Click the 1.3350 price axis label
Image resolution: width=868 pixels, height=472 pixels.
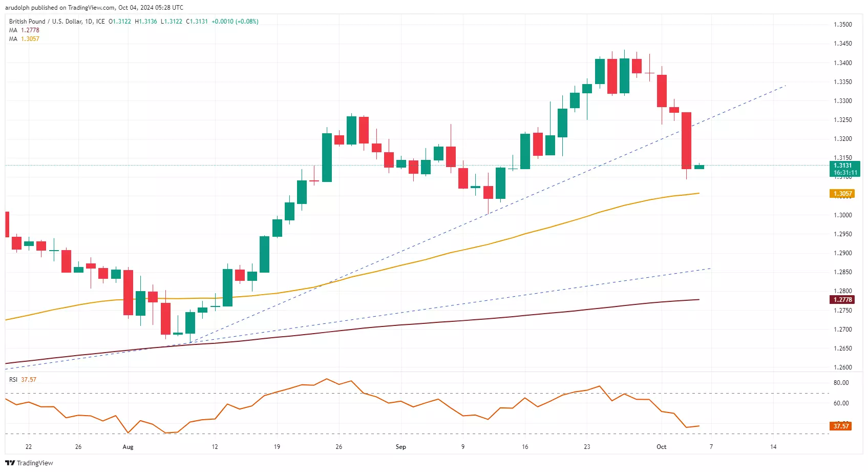[843, 82]
